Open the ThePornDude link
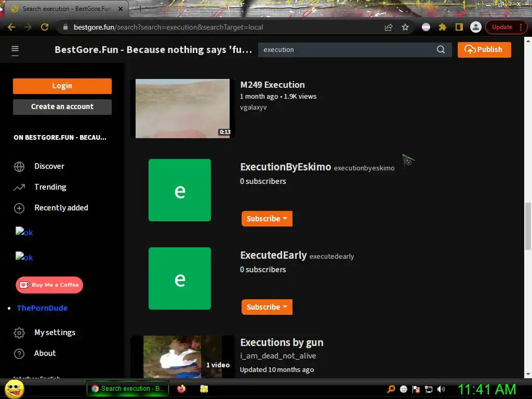 click(x=42, y=308)
